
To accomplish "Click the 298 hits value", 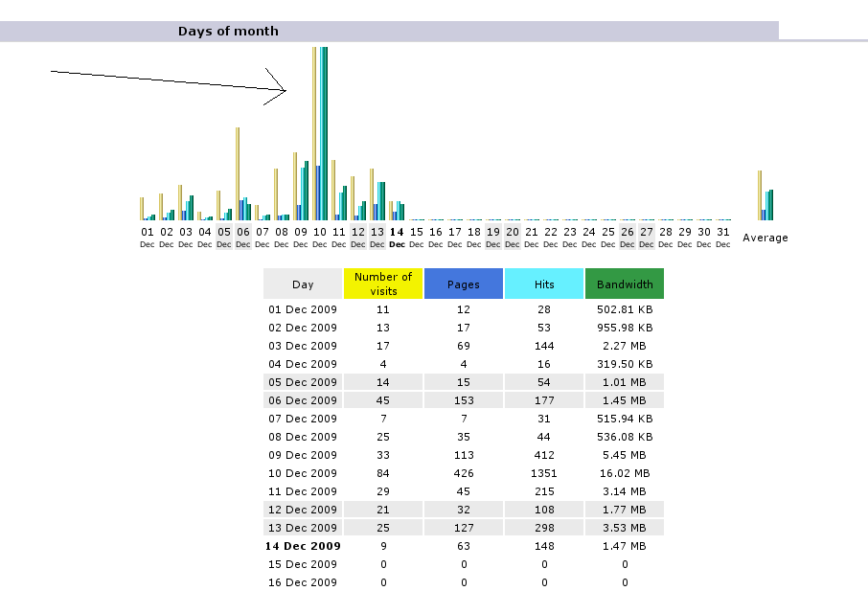I will tap(544, 528).
